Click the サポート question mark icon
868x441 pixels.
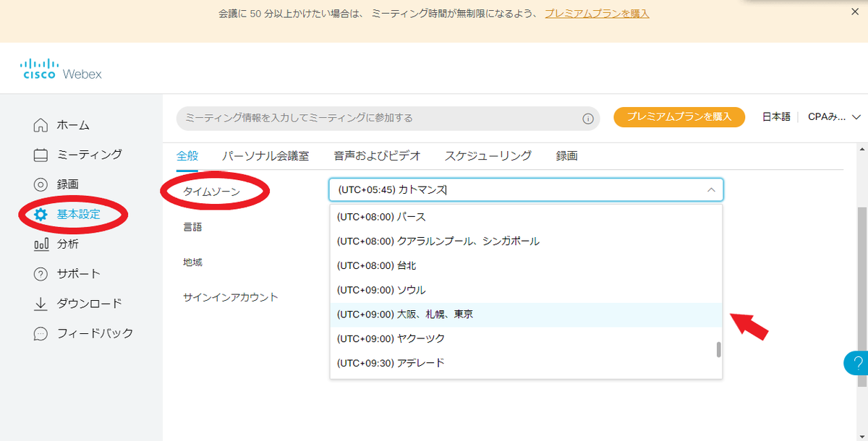click(x=41, y=274)
